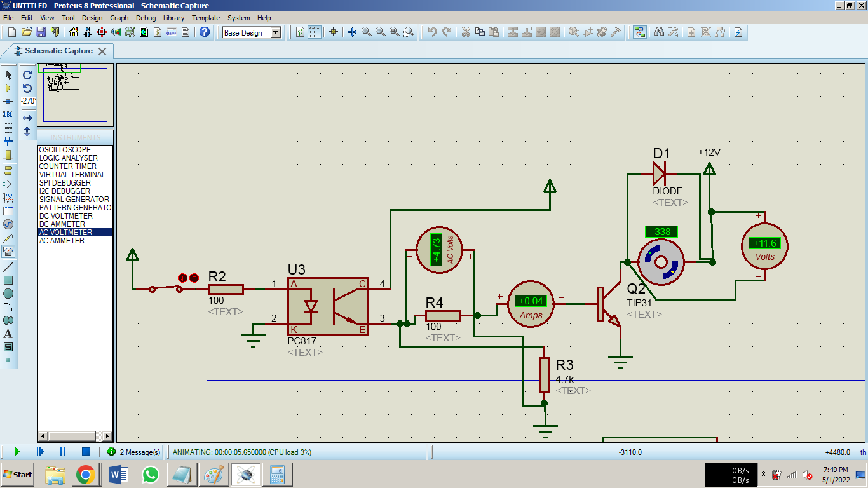
Task: Select the Wire Label Mode tool
Action: [8, 114]
